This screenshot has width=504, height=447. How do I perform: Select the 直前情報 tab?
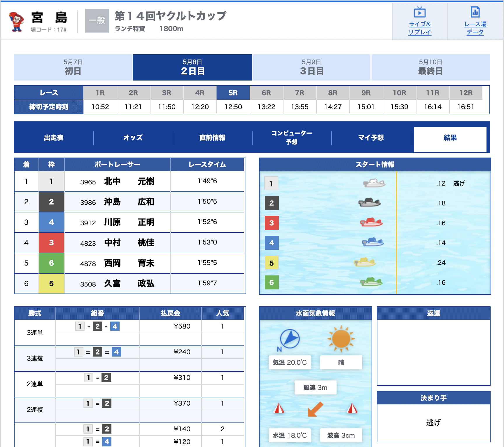pos(212,138)
